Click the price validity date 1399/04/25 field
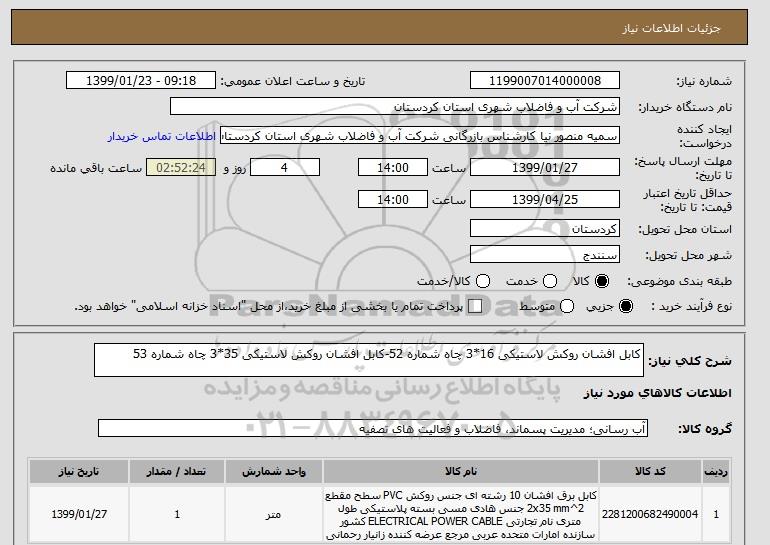Image resolution: width=770 pixels, height=545 pixels. pyautogui.click(x=545, y=199)
